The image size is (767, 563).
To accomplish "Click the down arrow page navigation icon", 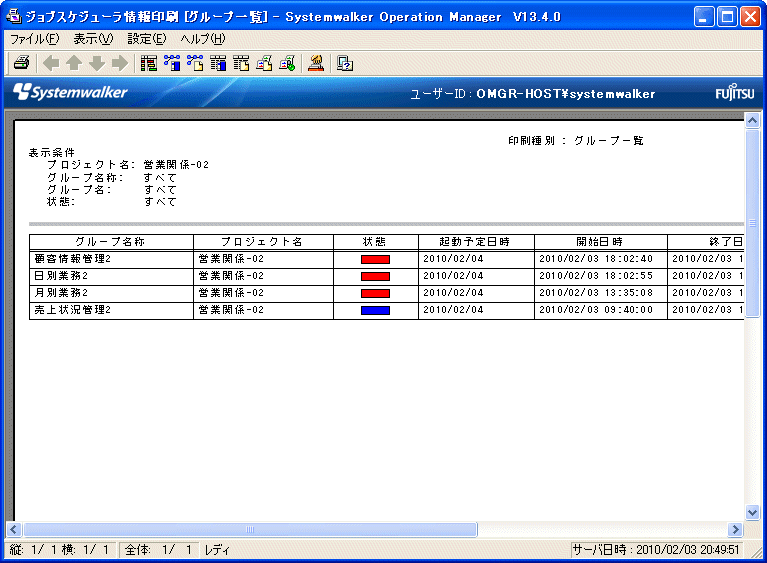I will (97, 63).
